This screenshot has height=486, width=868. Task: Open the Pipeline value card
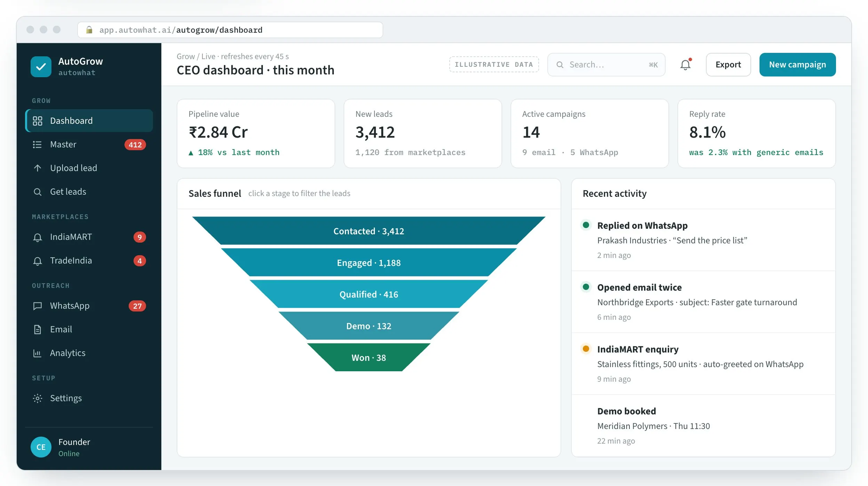pos(256,133)
